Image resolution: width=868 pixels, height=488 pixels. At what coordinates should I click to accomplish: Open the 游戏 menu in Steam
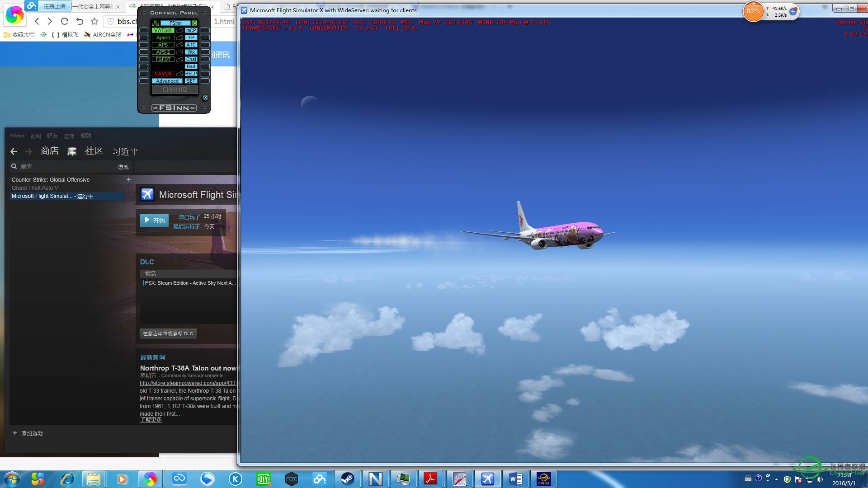(69, 136)
